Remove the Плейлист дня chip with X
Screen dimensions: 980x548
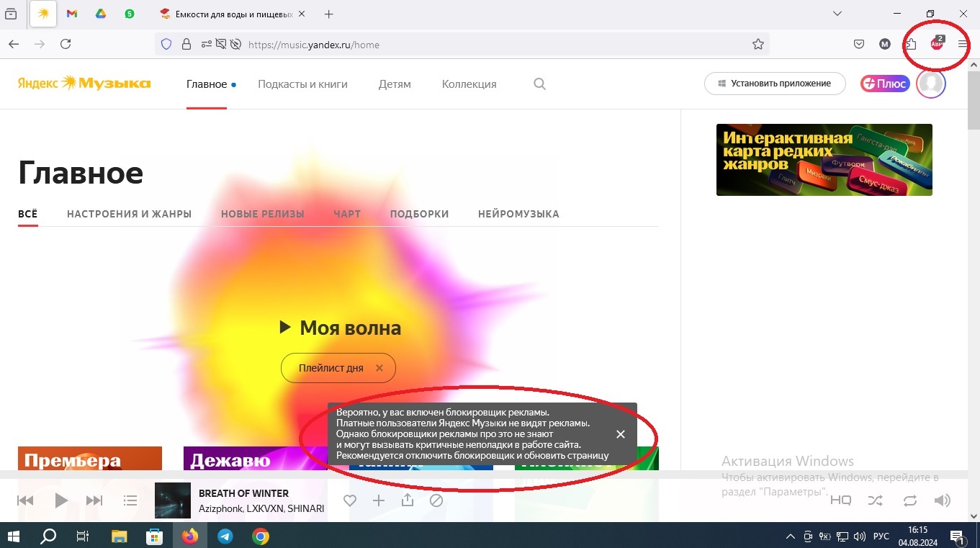[x=379, y=368]
